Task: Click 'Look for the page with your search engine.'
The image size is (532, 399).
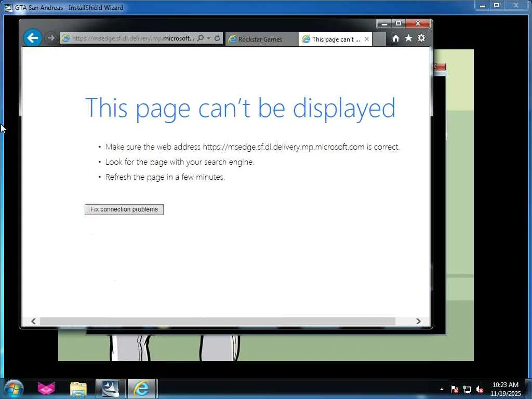Action: pyautogui.click(x=179, y=162)
